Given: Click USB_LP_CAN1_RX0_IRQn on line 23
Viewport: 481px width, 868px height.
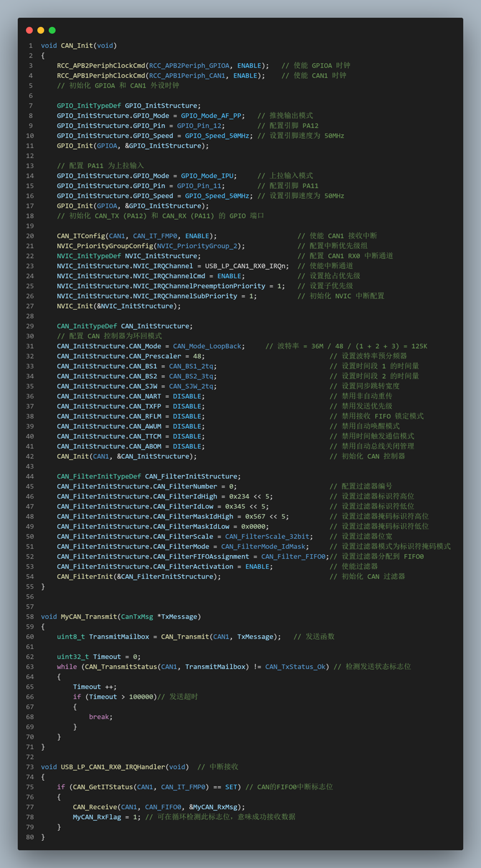Looking at the screenshot, I should [x=247, y=266].
